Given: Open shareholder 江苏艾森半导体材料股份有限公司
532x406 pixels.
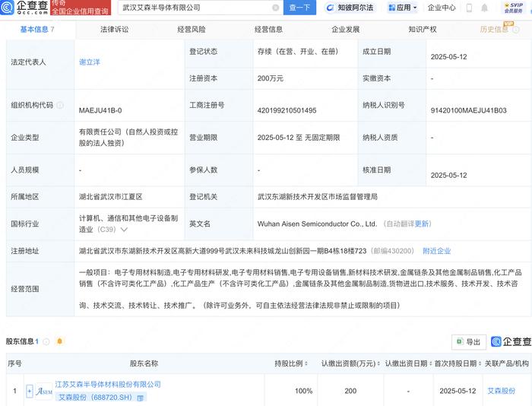Looking at the screenshot, I should tap(108, 384).
